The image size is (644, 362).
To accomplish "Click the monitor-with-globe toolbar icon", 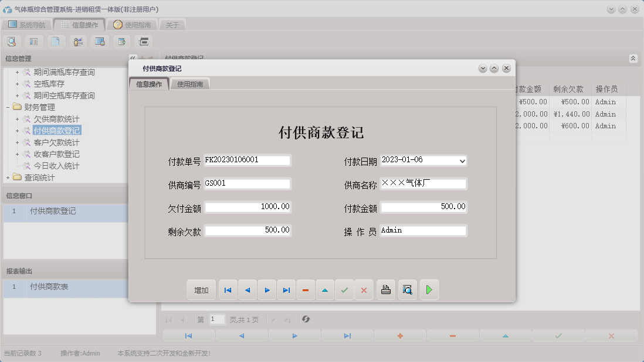I will (100, 41).
